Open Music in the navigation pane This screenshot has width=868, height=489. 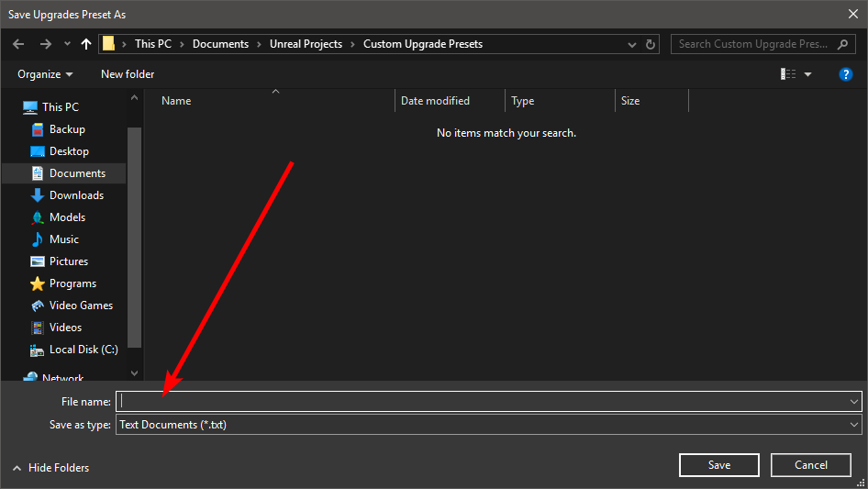click(x=63, y=239)
